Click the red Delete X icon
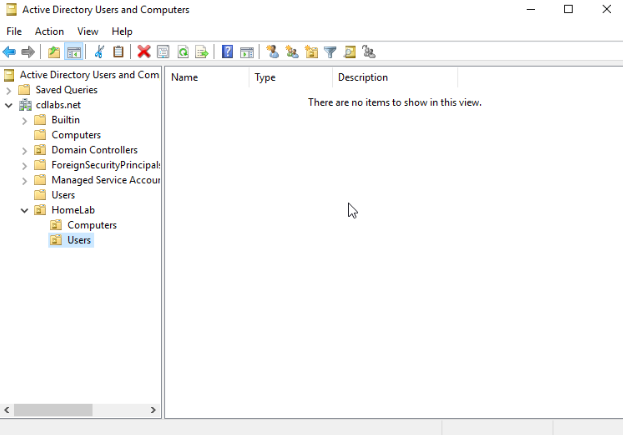Image resolution: width=623 pixels, height=435 pixels. [x=144, y=52]
